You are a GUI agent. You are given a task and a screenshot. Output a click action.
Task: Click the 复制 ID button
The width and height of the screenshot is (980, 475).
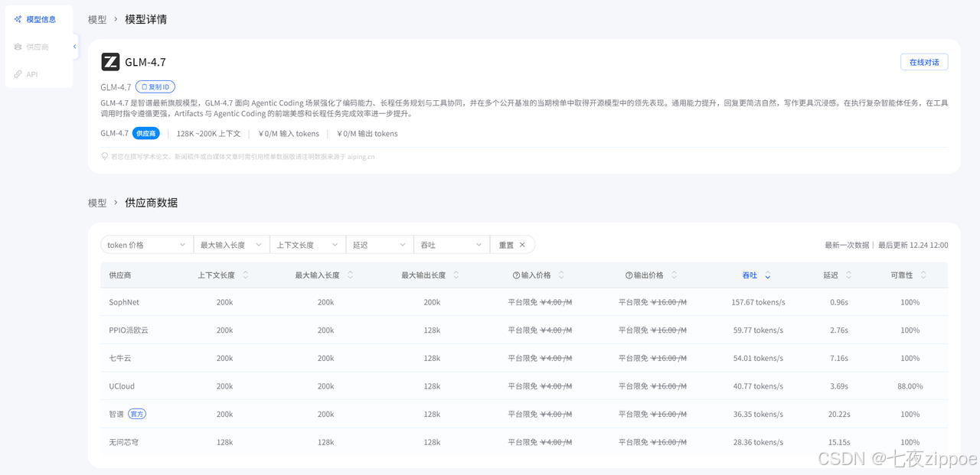pos(155,87)
